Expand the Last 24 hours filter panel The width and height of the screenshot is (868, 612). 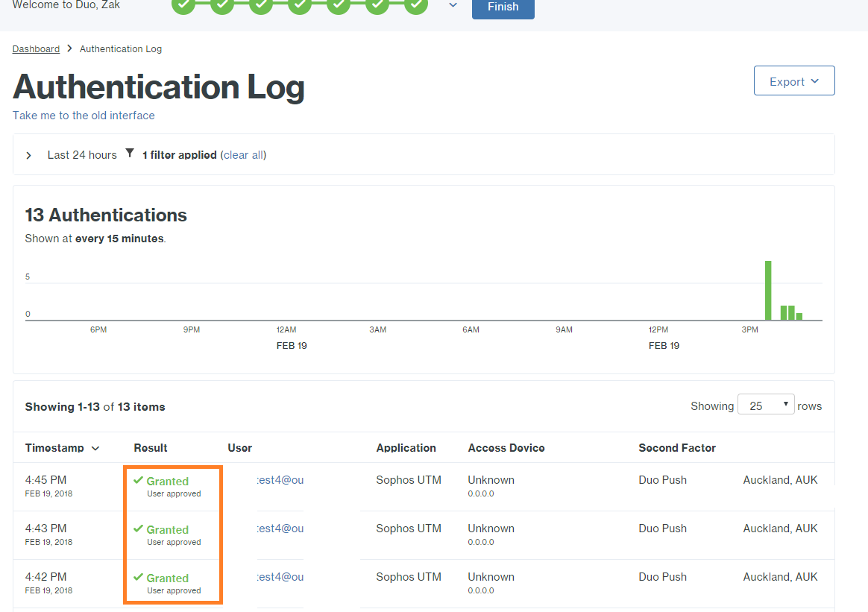pos(29,156)
